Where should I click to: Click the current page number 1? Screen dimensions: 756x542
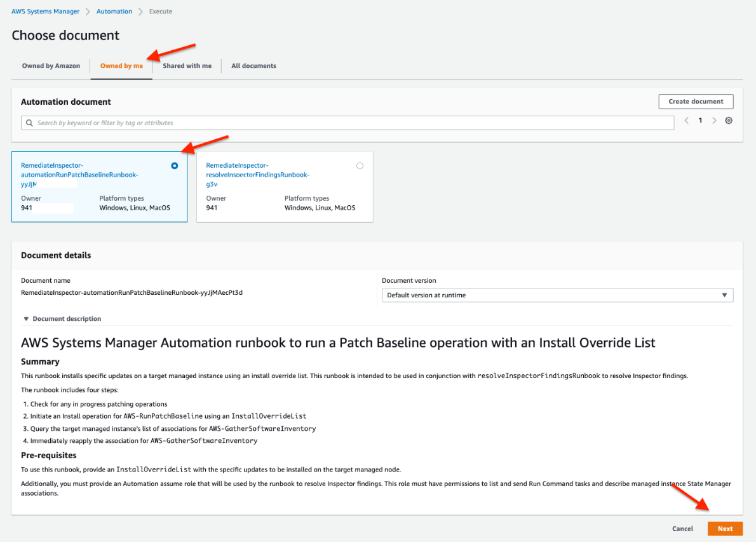(700, 120)
